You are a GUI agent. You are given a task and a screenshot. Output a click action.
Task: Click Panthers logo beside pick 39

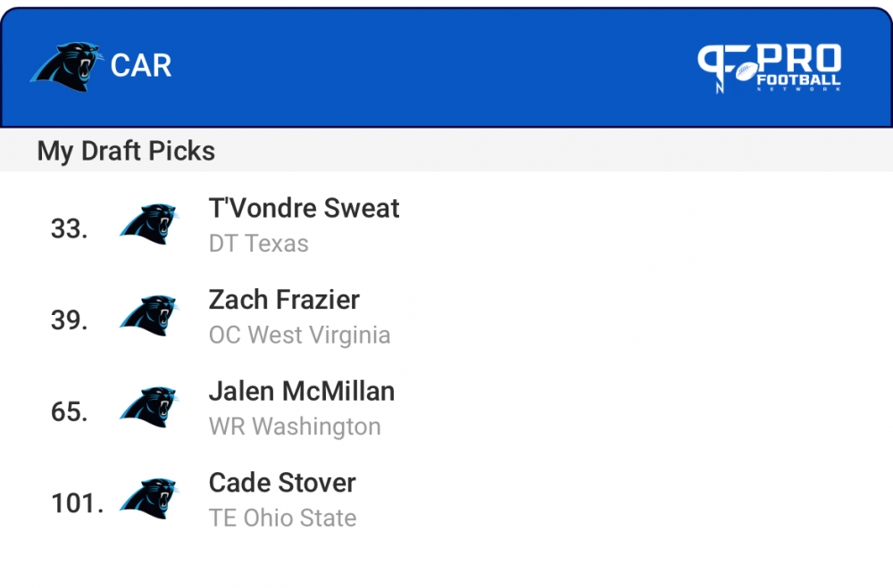coord(149,316)
